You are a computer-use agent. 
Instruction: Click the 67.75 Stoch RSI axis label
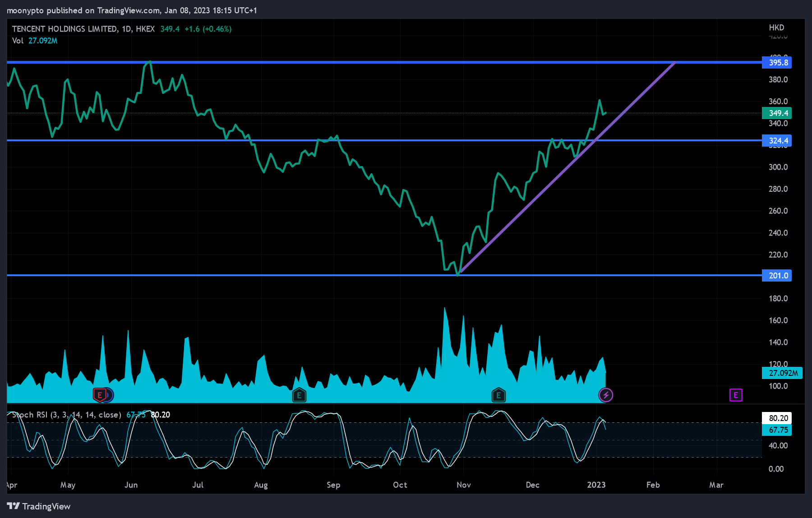[x=777, y=430]
